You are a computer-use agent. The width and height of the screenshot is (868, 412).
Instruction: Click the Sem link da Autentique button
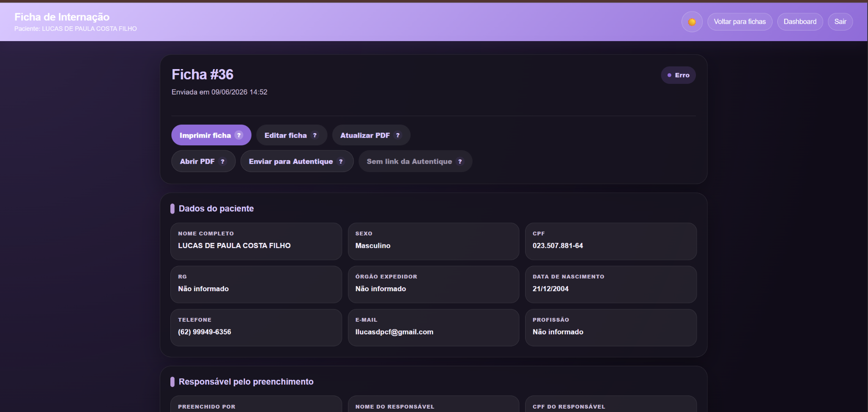pos(415,161)
